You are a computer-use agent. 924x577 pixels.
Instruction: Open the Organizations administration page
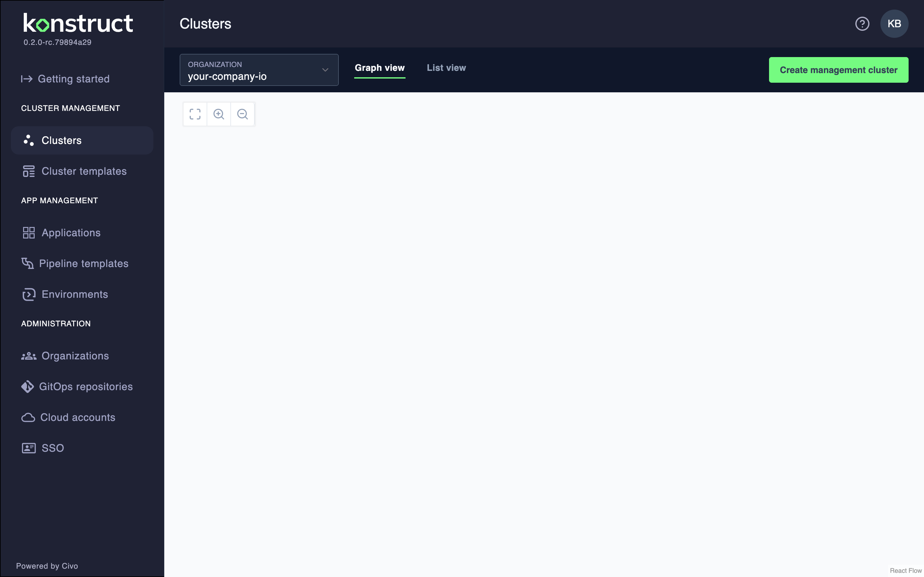[75, 356]
